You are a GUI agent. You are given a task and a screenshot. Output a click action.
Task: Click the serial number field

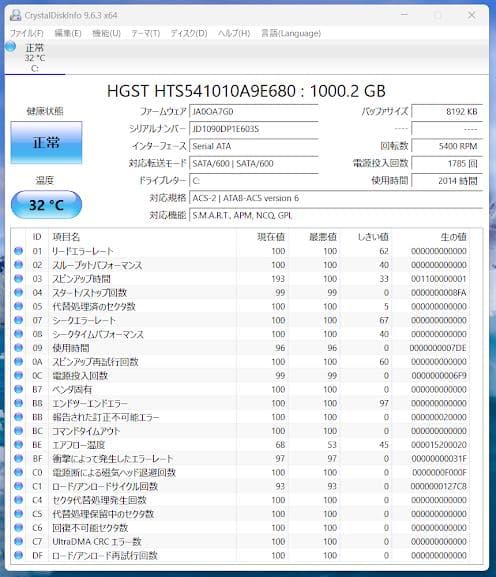[x=254, y=129]
